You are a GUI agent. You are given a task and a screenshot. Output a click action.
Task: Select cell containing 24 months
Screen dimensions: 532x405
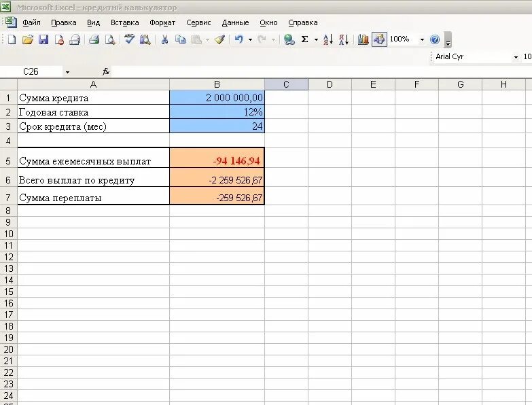point(217,126)
